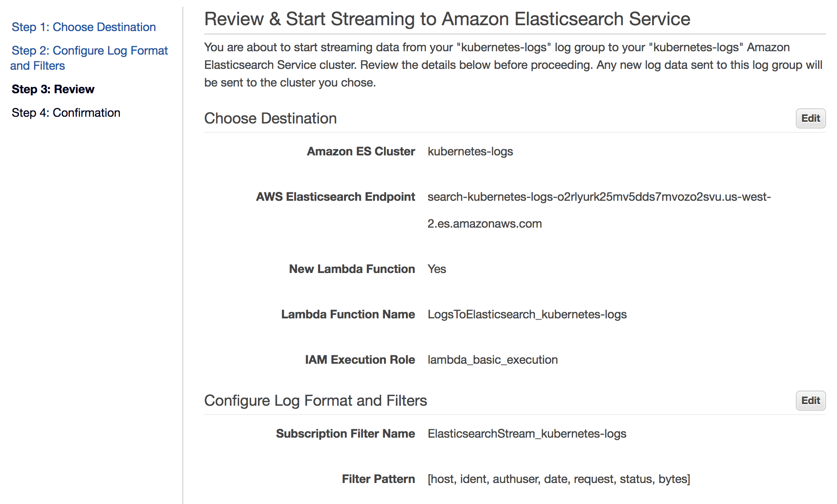Click the IAM Execution Role label

pyautogui.click(x=360, y=360)
